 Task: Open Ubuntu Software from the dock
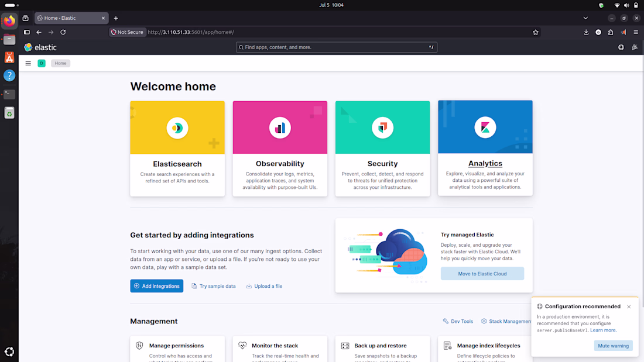click(9, 57)
